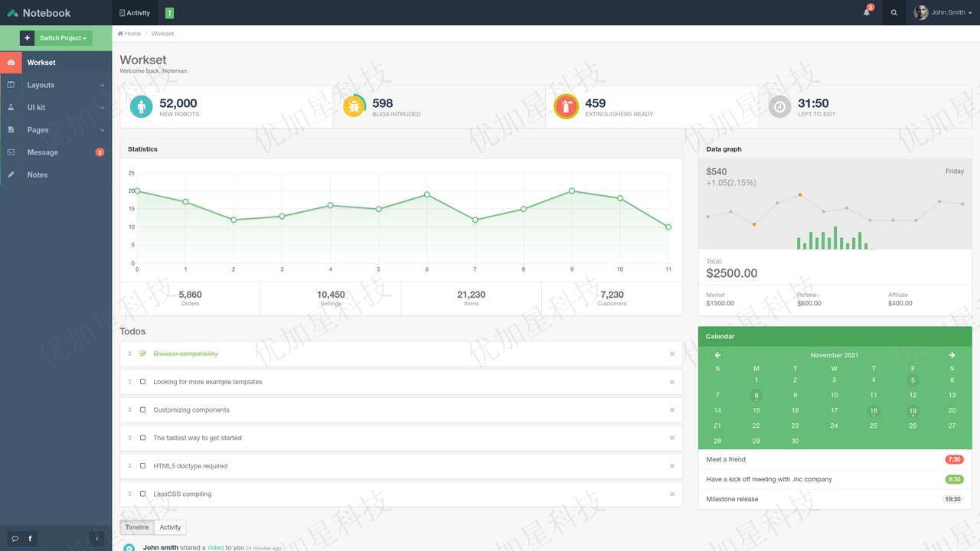Open search via magnifier icon
The height and width of the screenshot is (551, 980).
pyautogui.click(x=893, y=13)
